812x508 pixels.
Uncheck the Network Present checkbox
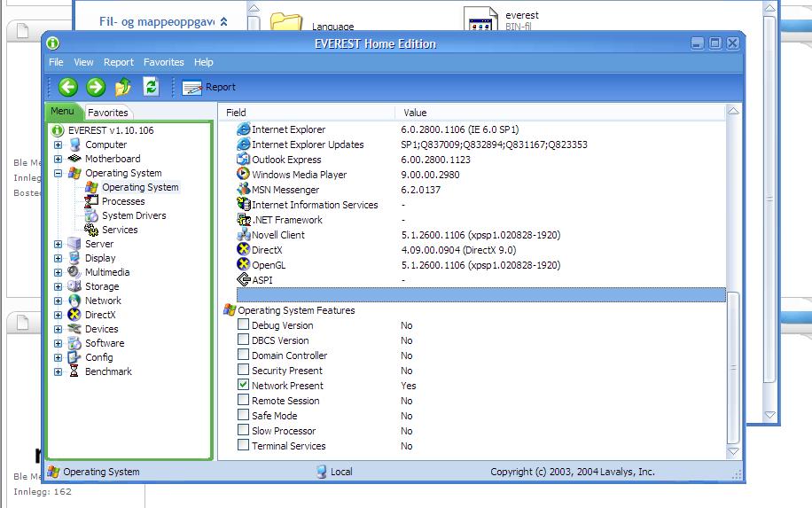pos(243,385)
